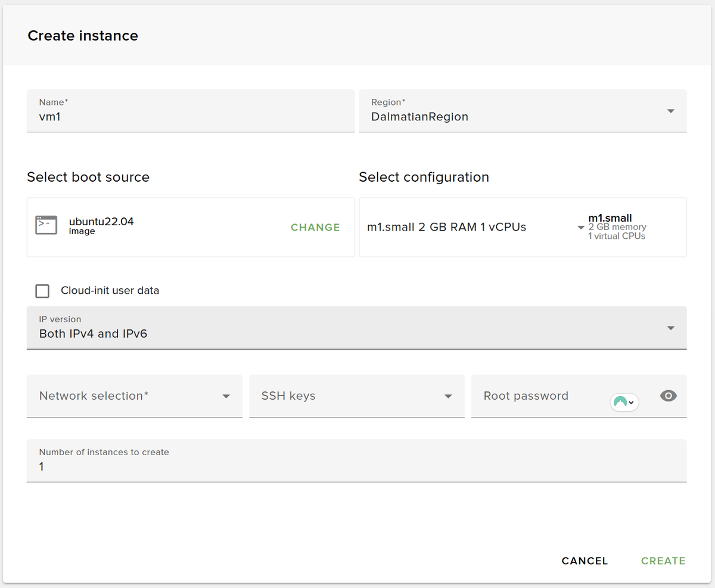Click the terminal image icon for ubuntu22.04

[x=46, y=225]
